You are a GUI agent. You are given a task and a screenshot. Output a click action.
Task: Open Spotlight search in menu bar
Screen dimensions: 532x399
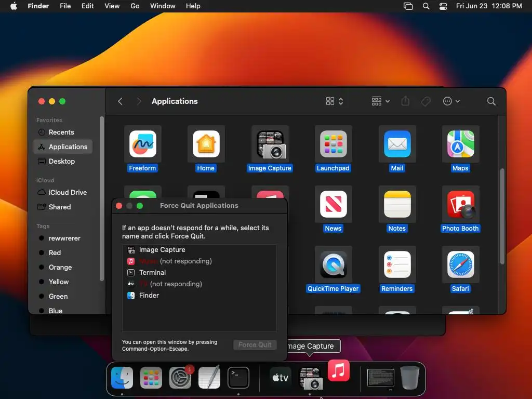click(426, 6)
